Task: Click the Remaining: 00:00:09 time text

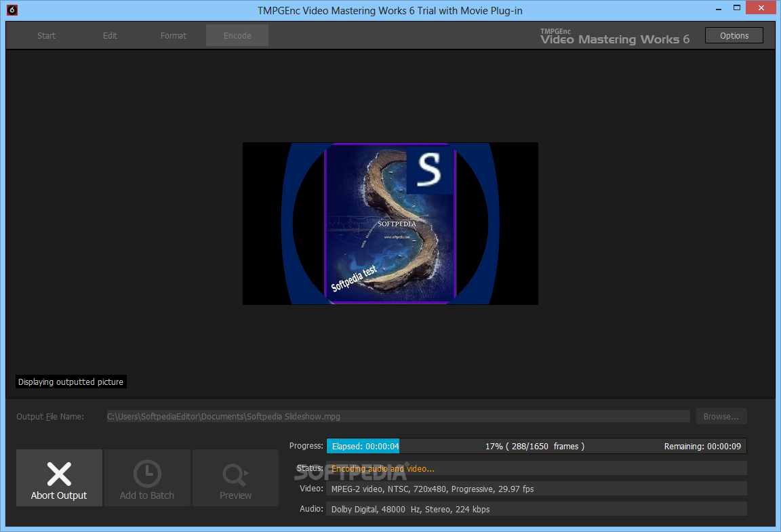Action: point(702,447)
